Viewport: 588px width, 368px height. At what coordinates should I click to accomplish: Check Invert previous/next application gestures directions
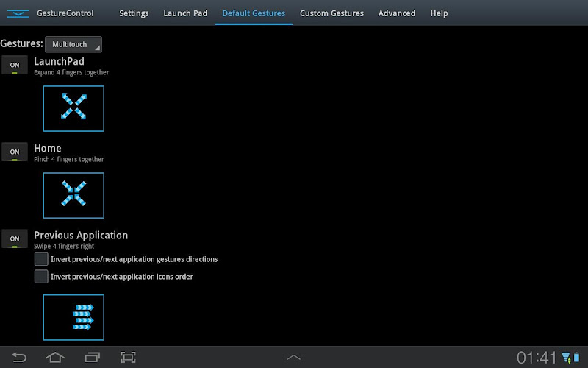pyautogui.click(x=41, y=259)
